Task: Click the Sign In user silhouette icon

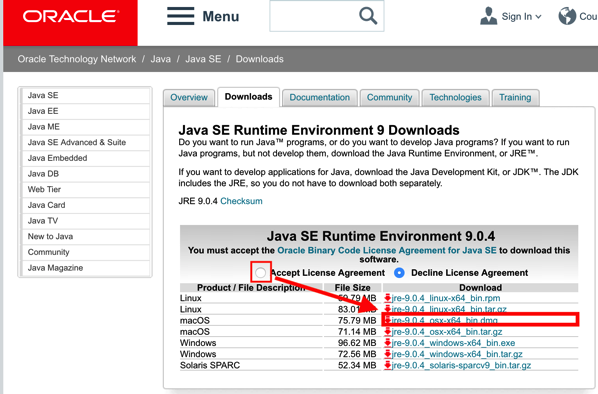Action: click(x=489, y=16)
